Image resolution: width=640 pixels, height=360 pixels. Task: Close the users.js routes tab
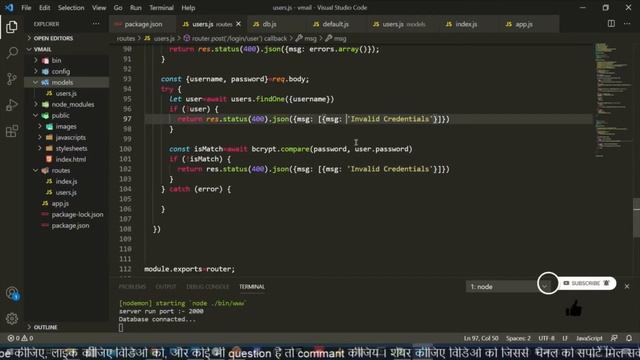point(238,24)
